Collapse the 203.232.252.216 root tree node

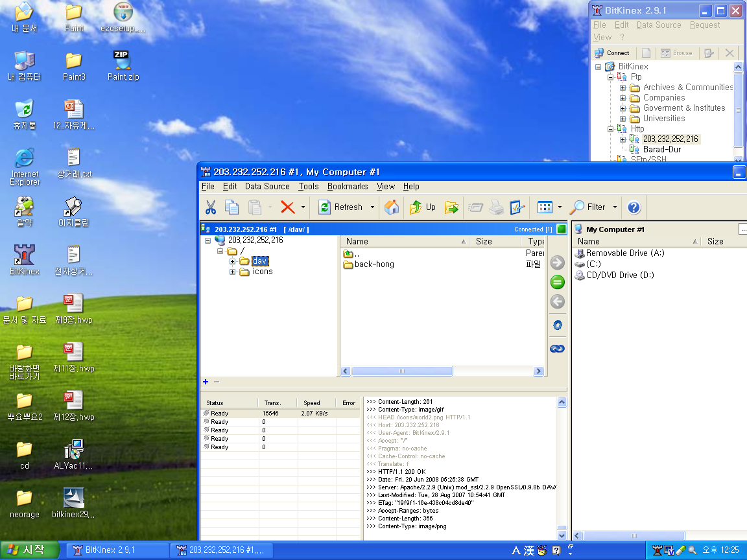click(208, 240)
